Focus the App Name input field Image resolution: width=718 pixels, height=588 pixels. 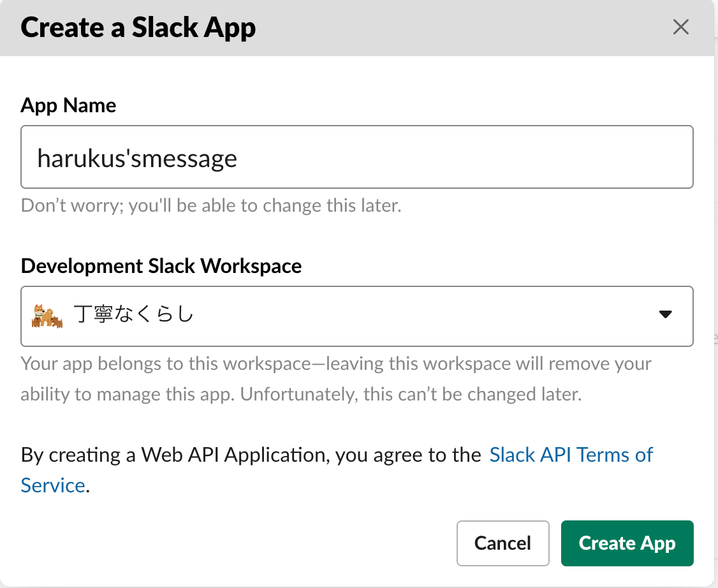point(356,157)
